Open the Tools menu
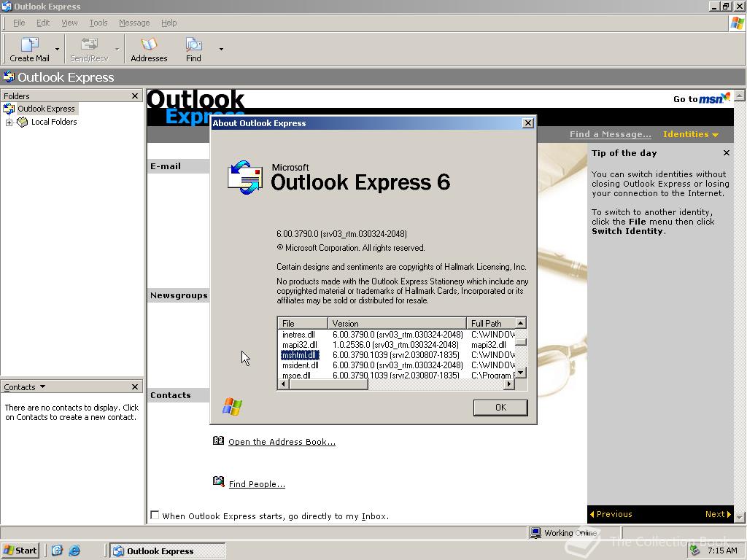 click(x=98, y=23)
